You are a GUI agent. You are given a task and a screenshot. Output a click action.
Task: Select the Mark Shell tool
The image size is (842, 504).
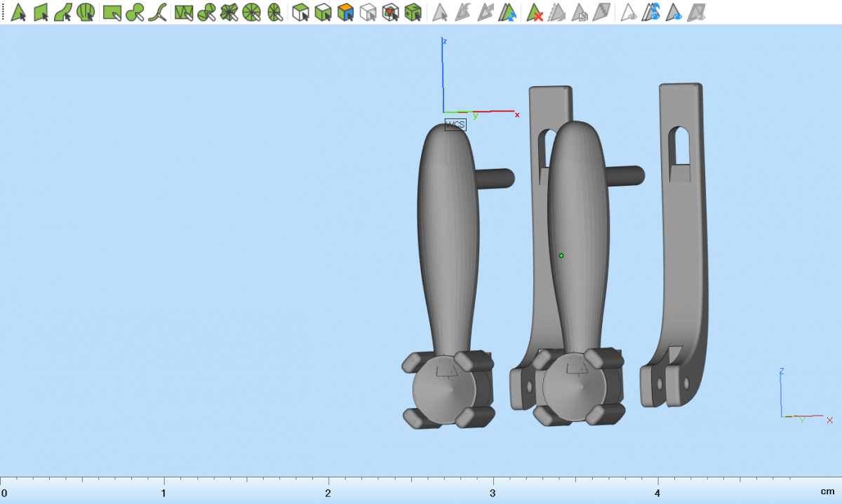pos(86,12)
